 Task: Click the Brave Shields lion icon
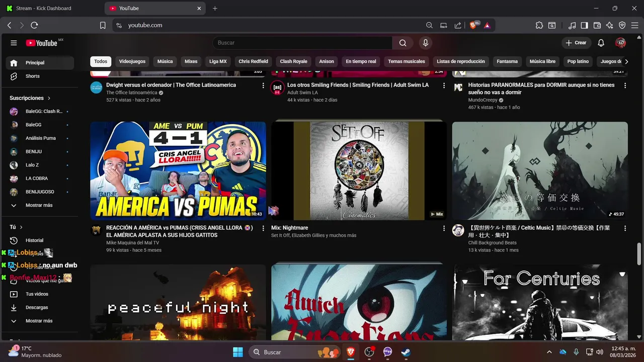(473, 25)
